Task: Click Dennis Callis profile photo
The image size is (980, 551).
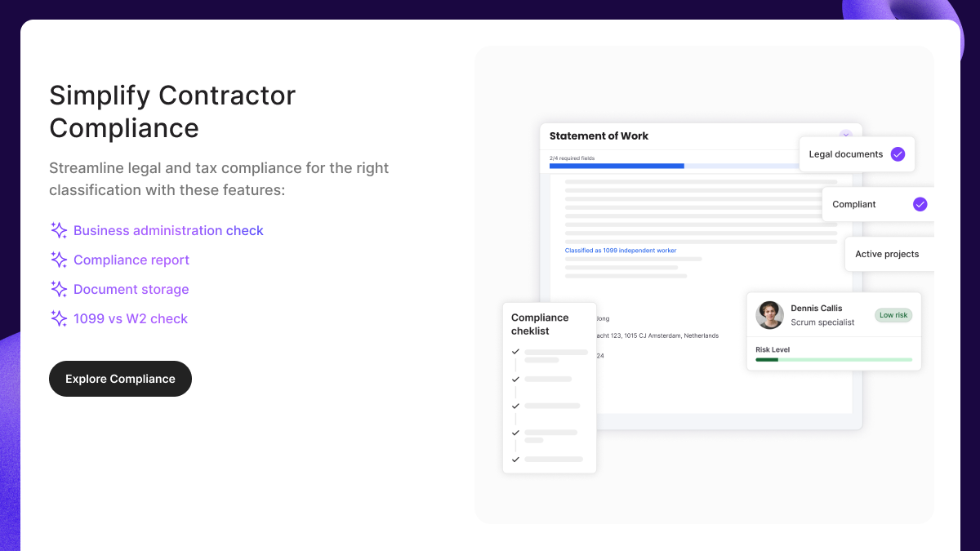Action: tap(769, 315)
